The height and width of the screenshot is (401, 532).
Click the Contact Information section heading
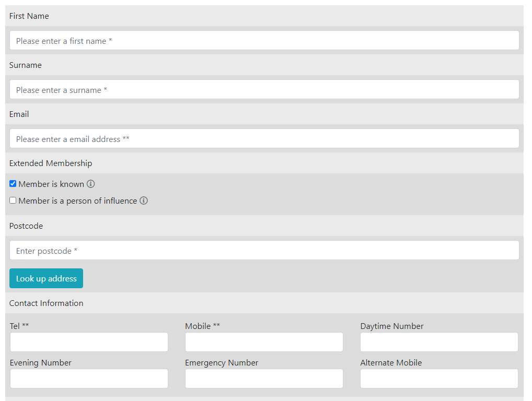coord(46,303)
